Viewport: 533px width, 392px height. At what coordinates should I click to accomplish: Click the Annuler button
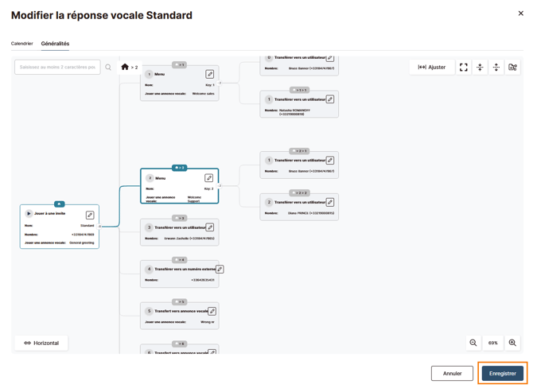[x=452, y=374]
